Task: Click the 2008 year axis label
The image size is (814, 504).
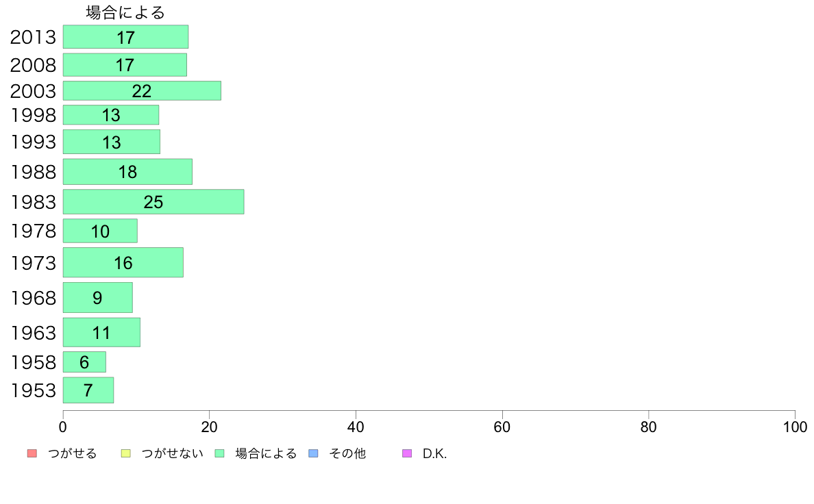Action: click(x=33, y=65)
